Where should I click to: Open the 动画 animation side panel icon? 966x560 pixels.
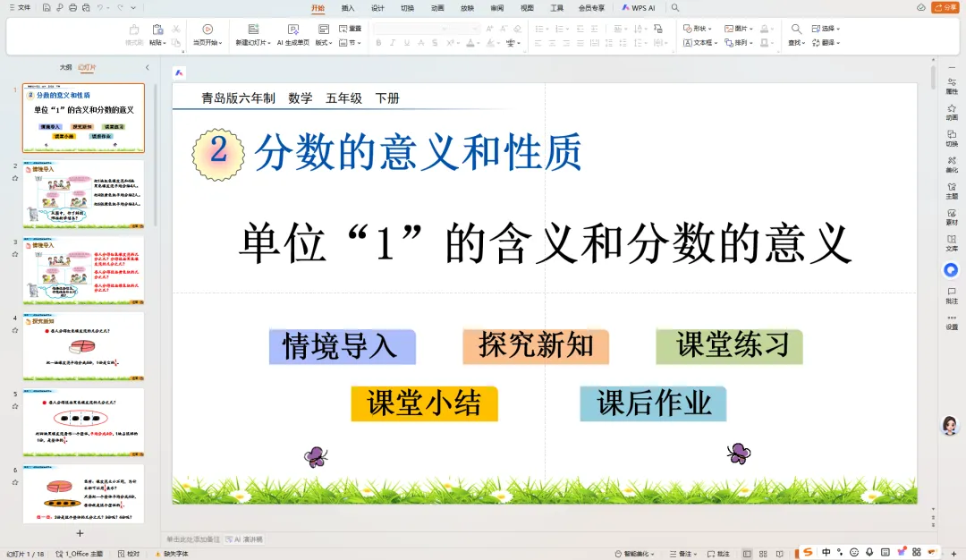click(x=952, y=112)
